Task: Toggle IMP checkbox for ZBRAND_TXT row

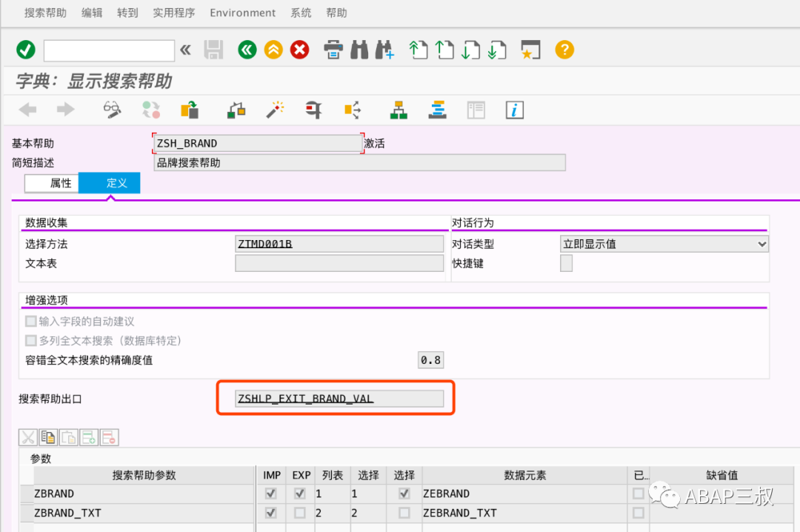Action: [271, 513]
